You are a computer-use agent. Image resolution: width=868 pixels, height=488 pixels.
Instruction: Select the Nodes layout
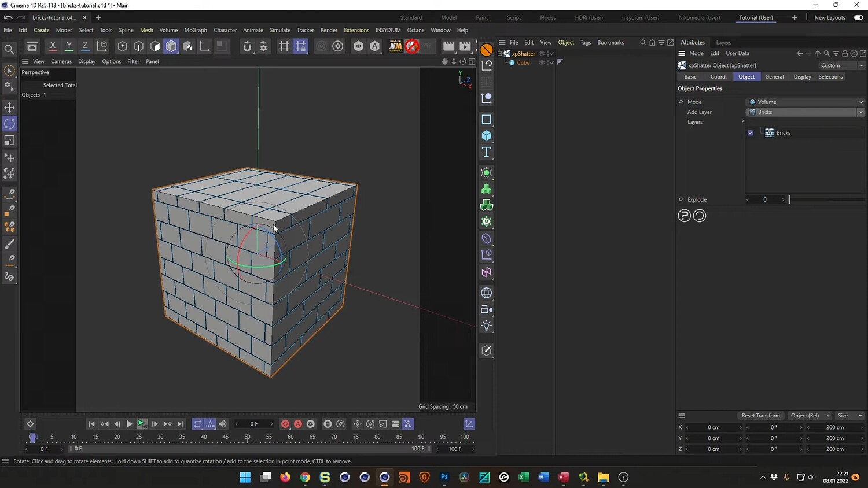tap(547, 17)
